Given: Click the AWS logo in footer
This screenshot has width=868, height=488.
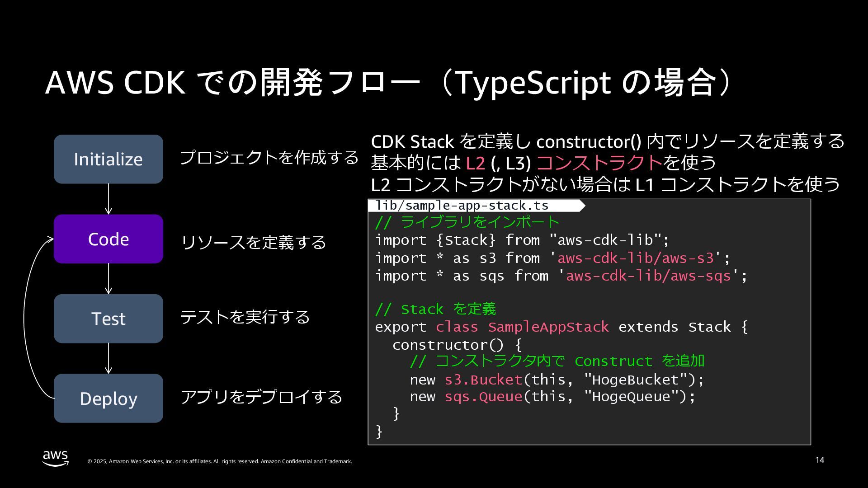Looking at the screenshot, I should pos(56,458).
